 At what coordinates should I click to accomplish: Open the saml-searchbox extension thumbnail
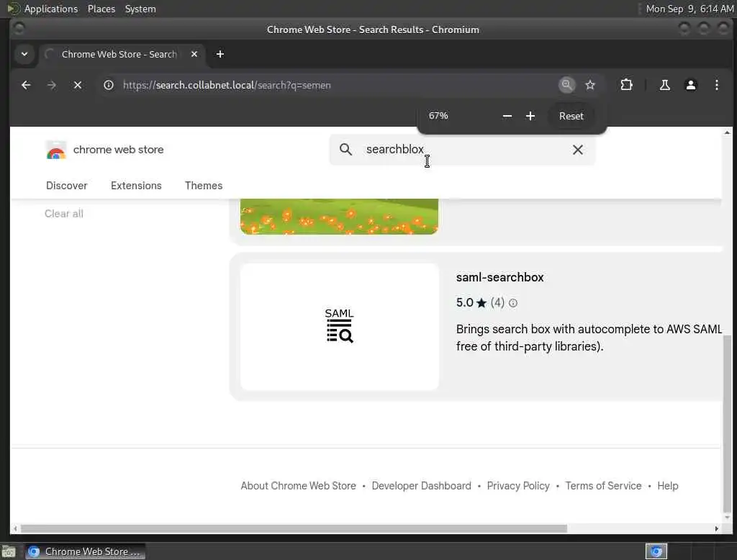pyautogui.click(x=340, y=327)
